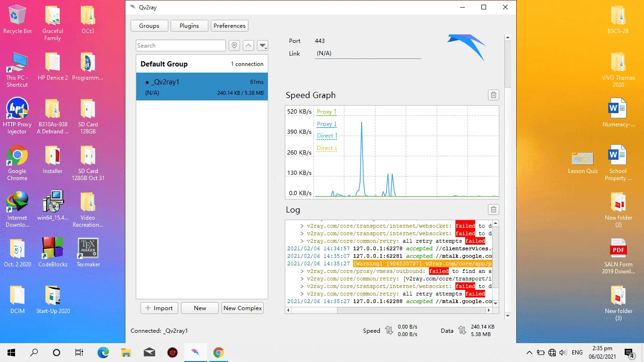Select the Default Group header

coord(202,64)
